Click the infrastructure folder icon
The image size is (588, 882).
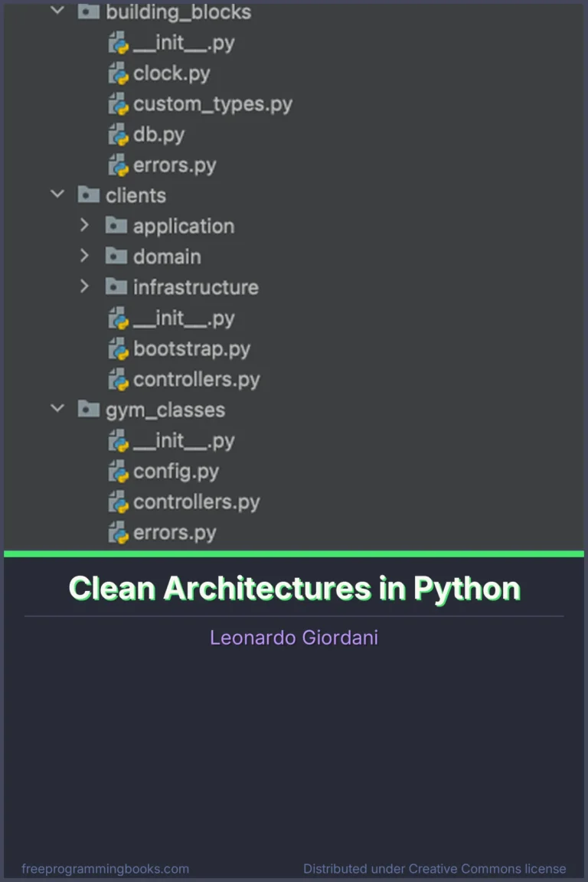click(x=116, y=287)
